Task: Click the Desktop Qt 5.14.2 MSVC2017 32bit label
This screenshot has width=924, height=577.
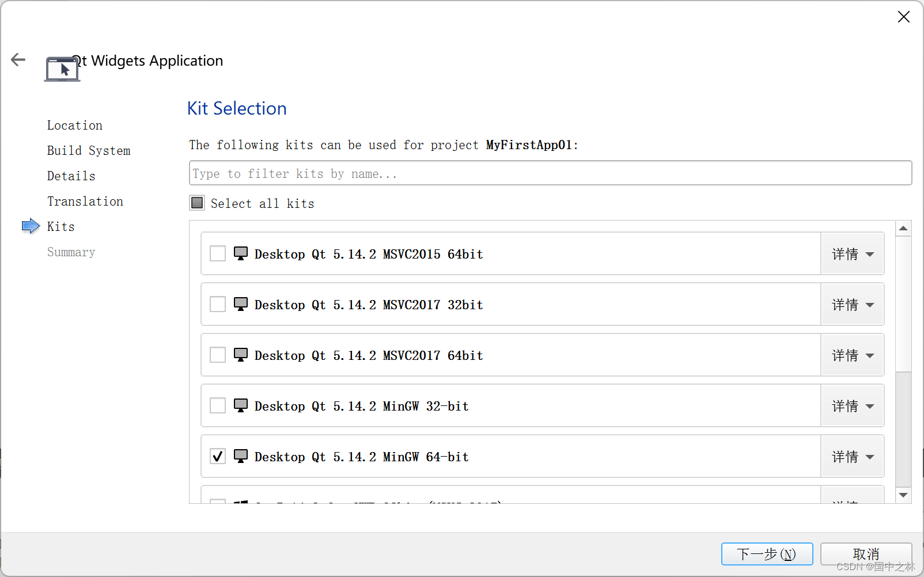Action: (369, 305)
